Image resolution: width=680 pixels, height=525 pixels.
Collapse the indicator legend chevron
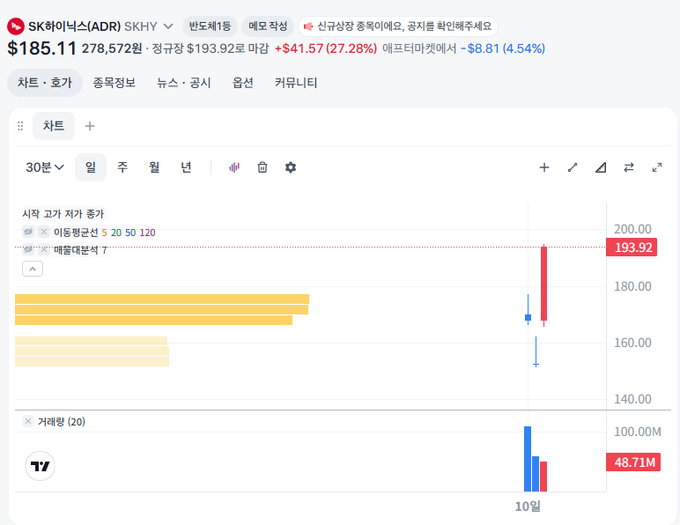point(33,269)
